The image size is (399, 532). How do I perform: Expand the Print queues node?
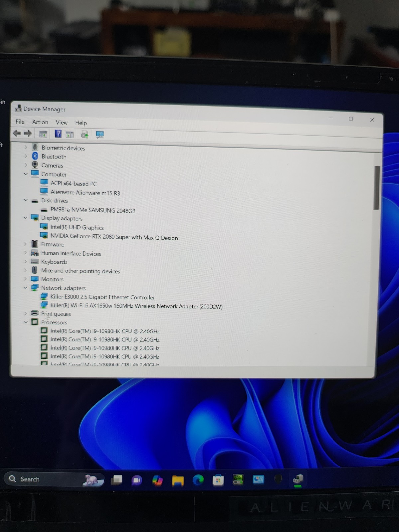click(x=26, y=313)
